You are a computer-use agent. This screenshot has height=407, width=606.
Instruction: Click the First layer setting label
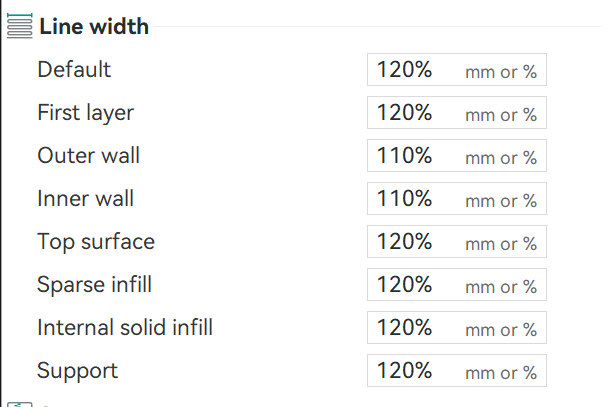[85, 113]
